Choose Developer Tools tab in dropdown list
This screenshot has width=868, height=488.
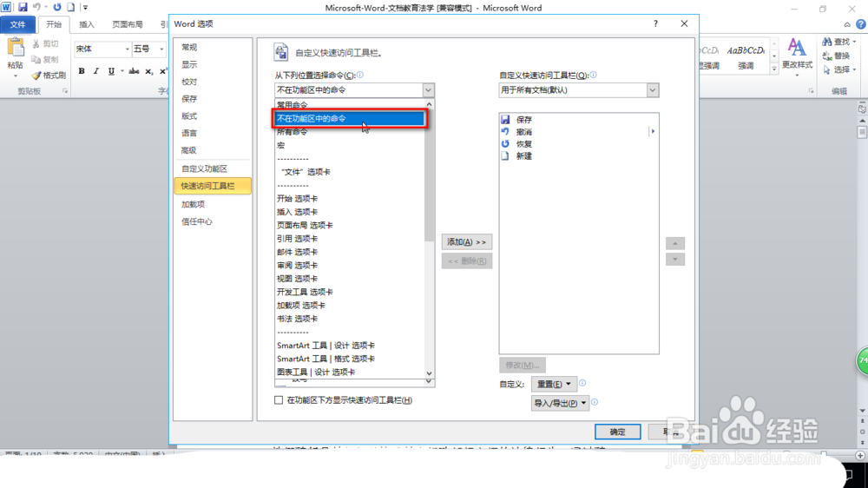pos(350,292)
